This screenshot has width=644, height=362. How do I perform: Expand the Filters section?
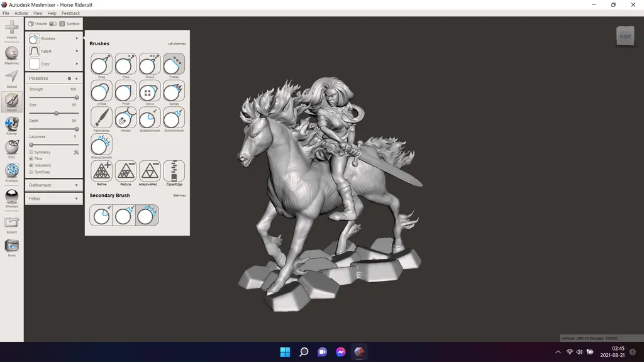(53, 199)
